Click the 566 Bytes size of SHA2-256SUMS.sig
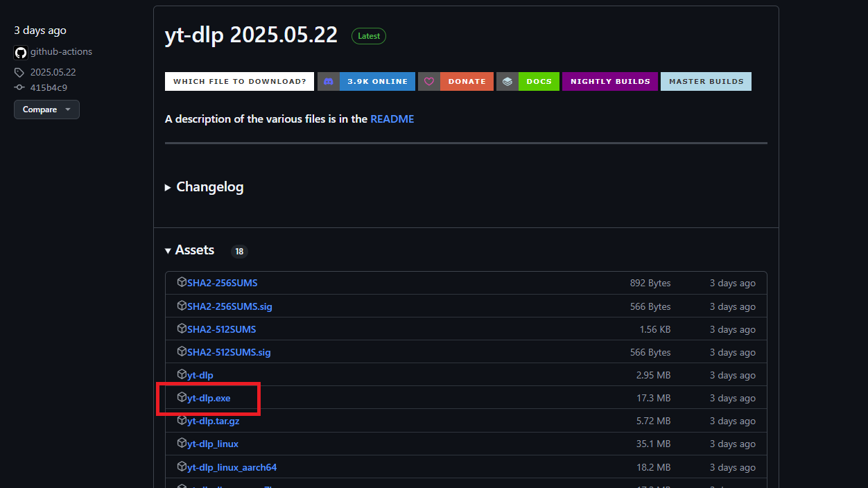The image size is (868, 488). pos(650,306)
